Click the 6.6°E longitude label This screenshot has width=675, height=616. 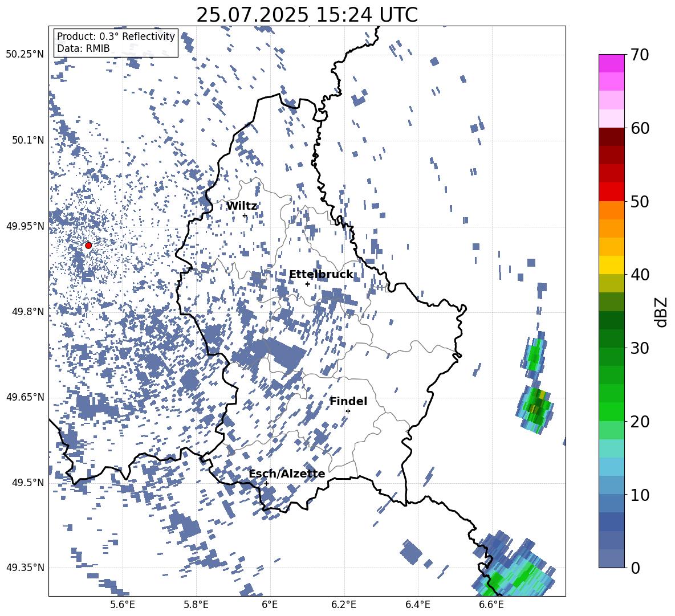click(491, 605)
